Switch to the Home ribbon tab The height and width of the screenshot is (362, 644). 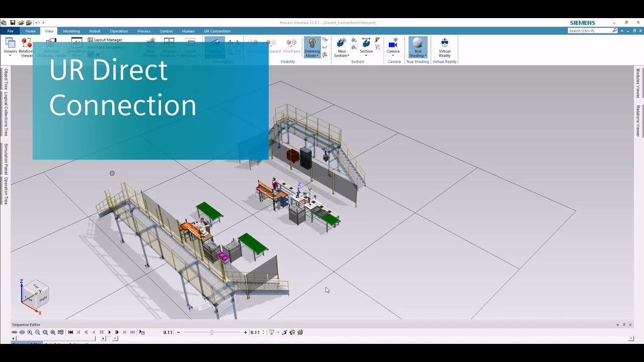pos(31,31)
